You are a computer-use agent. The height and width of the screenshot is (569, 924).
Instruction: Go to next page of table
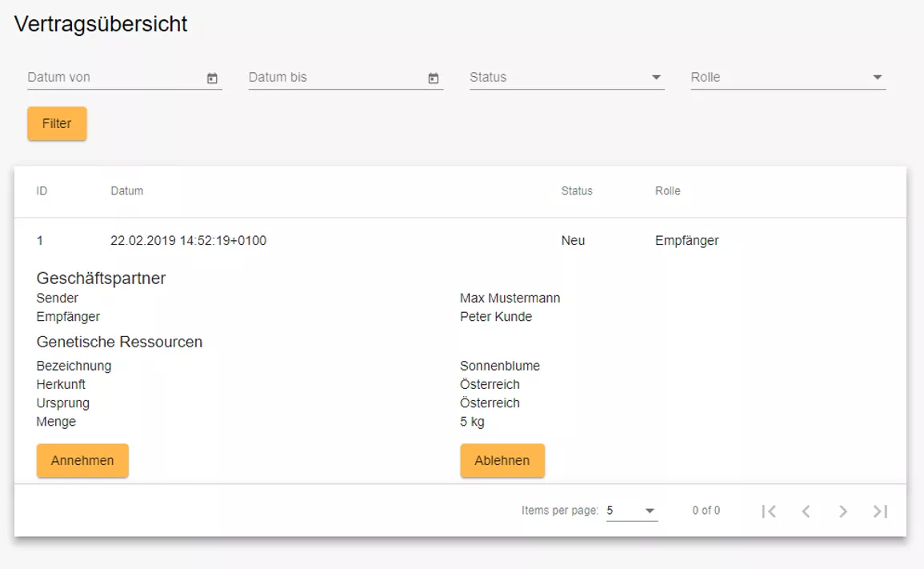(843, 511)
